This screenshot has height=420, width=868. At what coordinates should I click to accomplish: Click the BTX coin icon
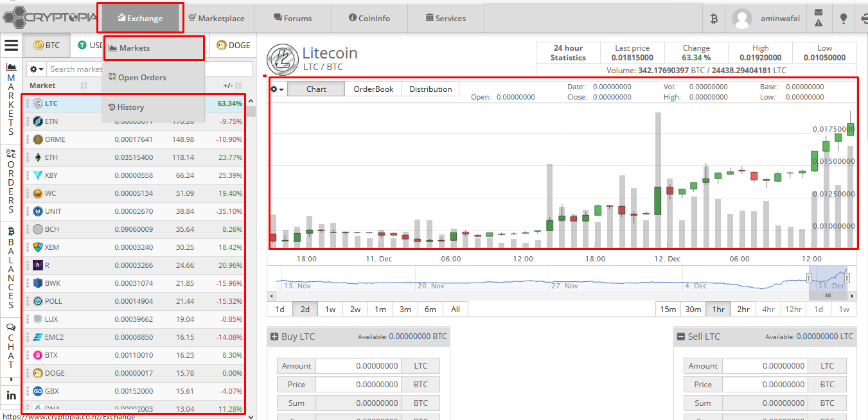pyautogui.click(x=37, y=355)
